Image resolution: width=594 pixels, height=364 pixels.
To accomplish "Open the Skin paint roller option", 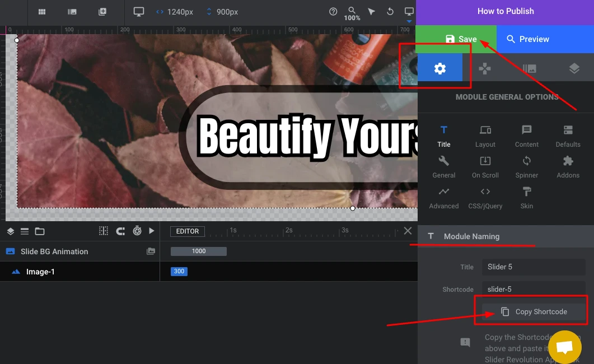I will [527, 198].
